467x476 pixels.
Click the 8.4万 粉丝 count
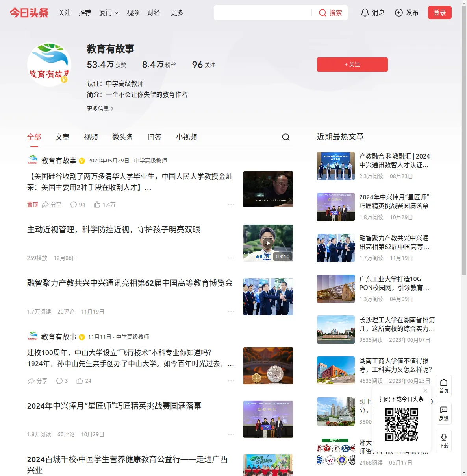click(159, 65)
